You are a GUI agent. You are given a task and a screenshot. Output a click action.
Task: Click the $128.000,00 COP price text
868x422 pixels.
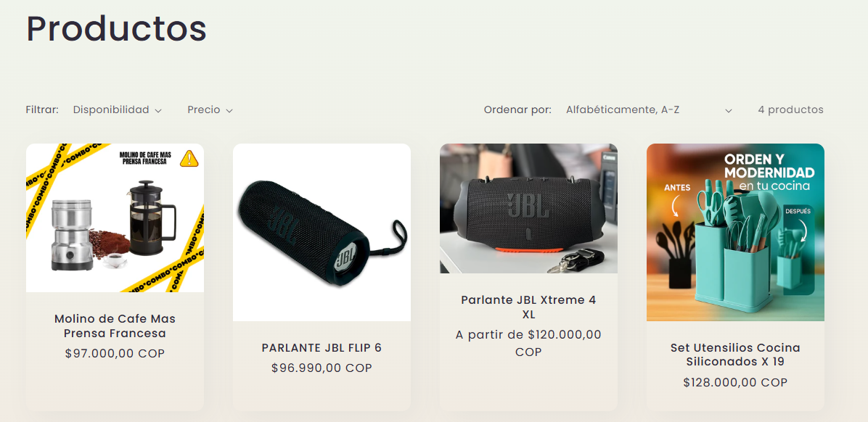pos(735,382)
